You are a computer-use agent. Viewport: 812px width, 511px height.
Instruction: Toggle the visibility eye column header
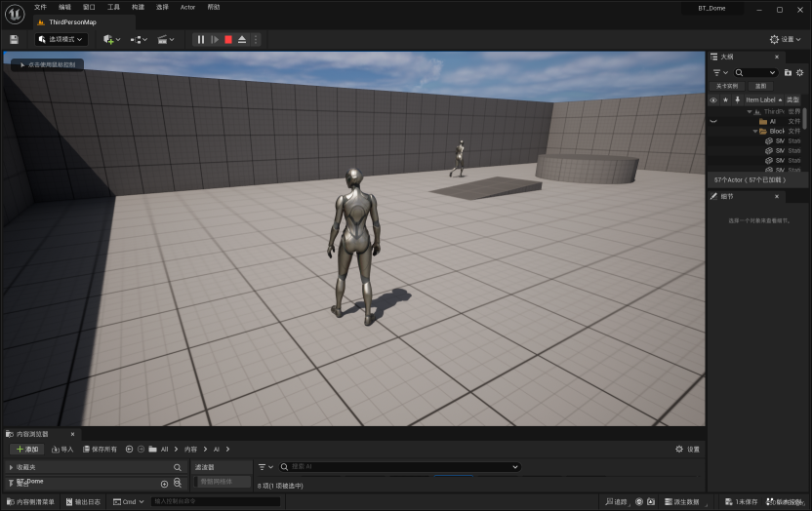713,99
